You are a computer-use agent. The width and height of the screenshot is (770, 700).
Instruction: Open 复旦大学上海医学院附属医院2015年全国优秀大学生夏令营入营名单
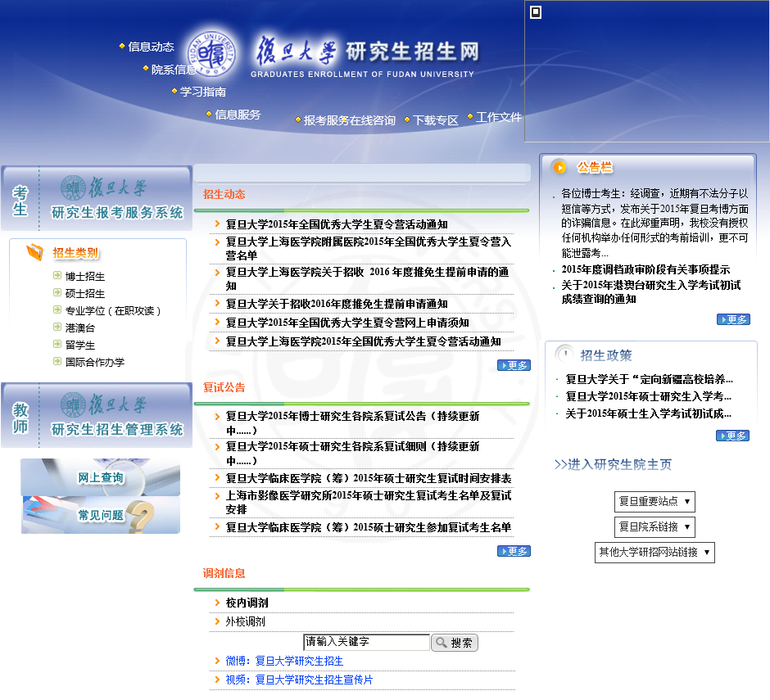click(x=369, y=248)
